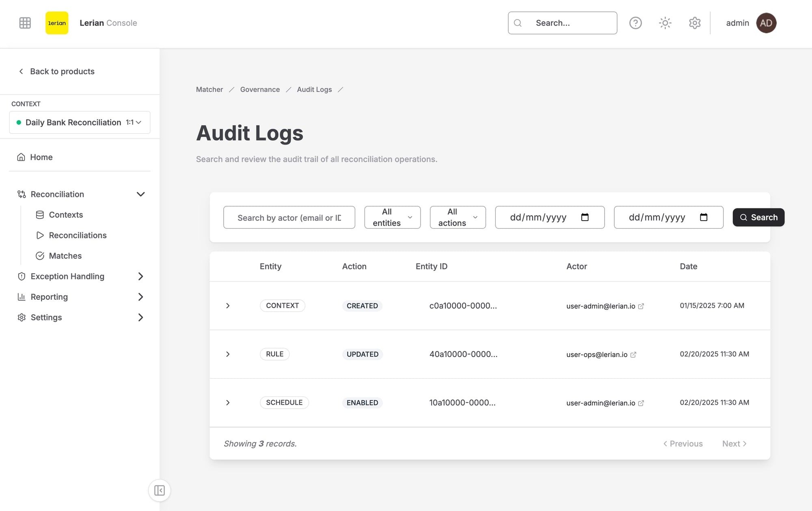Screen dimensions: 812x511
Task: Go to Next page
Action: (x=734, y=444)
